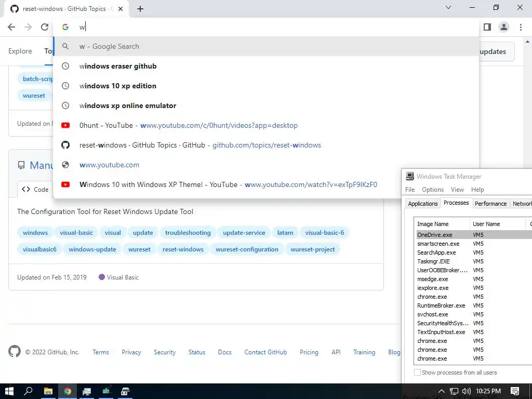
Task: Click the 'wureset' topic tag in upper card
Action: tap(34, 96)
